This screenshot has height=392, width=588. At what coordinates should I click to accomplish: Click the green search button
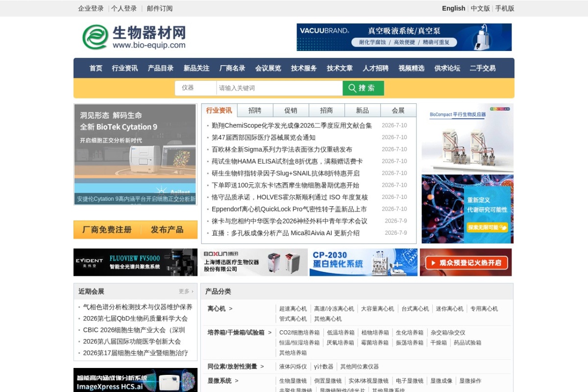[363, 88]
